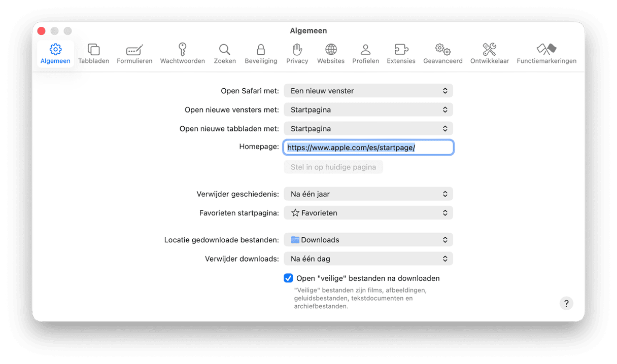Expand the 'Open Safari met' dropdown
Screen dimensions: 617x364
pos(368,91)
